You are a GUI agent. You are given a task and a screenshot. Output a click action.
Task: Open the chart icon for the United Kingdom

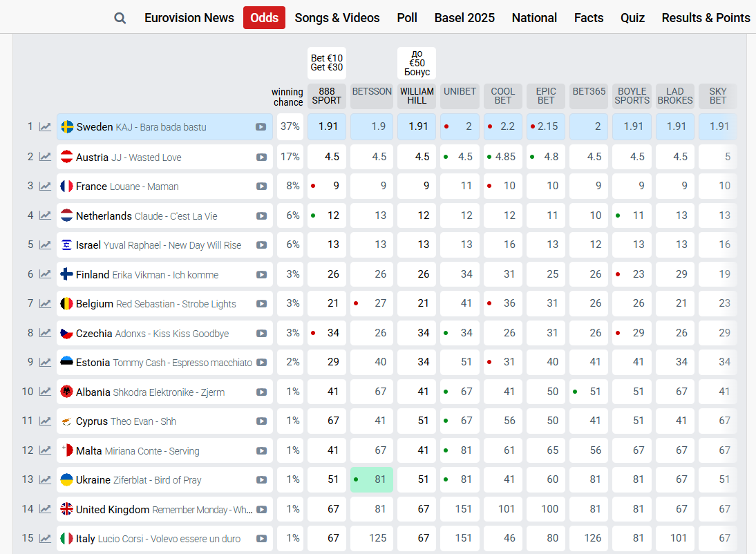[45, 509]
